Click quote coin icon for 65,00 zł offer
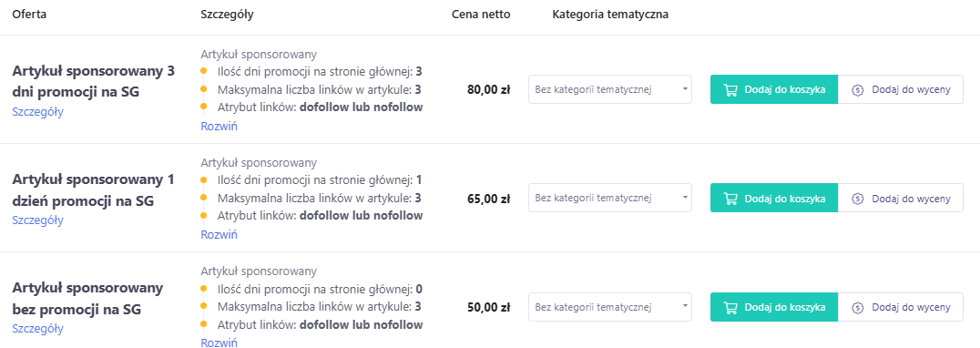The image size is (980, 348). (858, 199)
